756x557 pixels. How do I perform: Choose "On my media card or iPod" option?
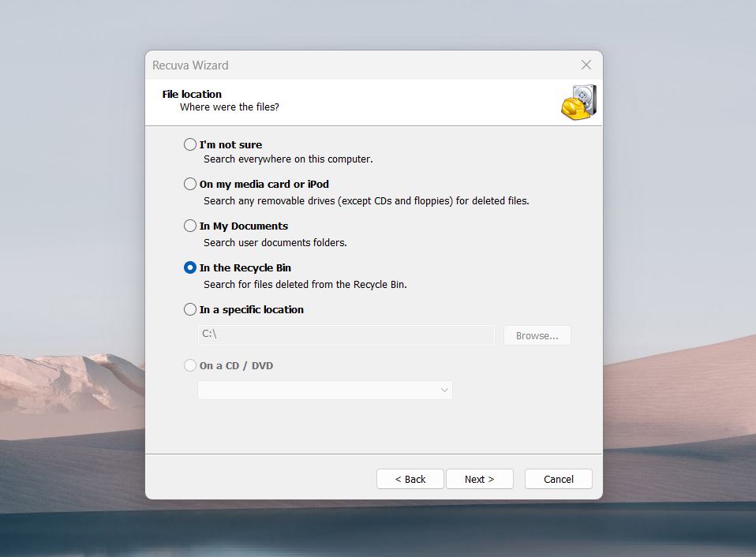pyautogui.click(x=190, y=184)
